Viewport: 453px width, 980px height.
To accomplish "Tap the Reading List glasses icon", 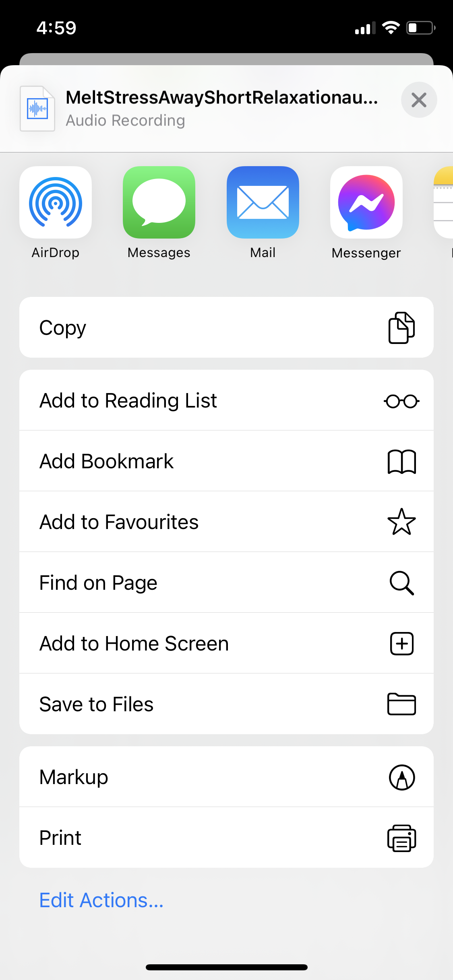I will coord(401,401).
